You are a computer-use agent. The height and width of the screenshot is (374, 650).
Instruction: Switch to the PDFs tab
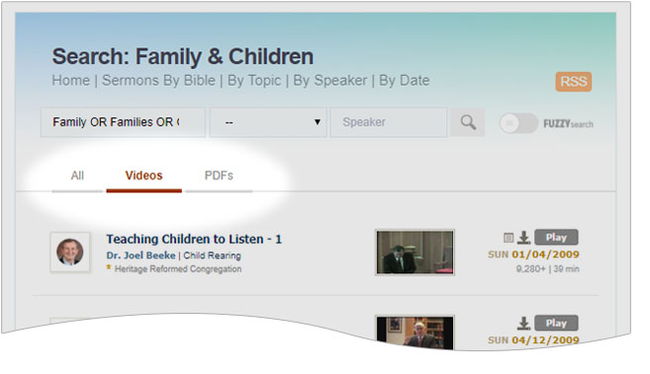[219, 176]
